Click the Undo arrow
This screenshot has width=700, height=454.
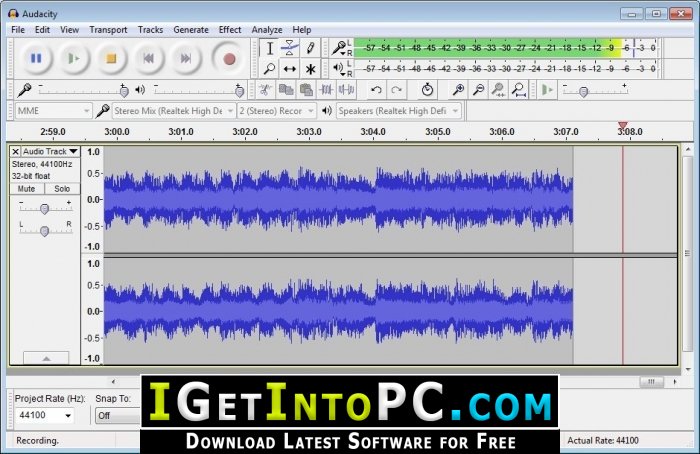pos(376,90)
